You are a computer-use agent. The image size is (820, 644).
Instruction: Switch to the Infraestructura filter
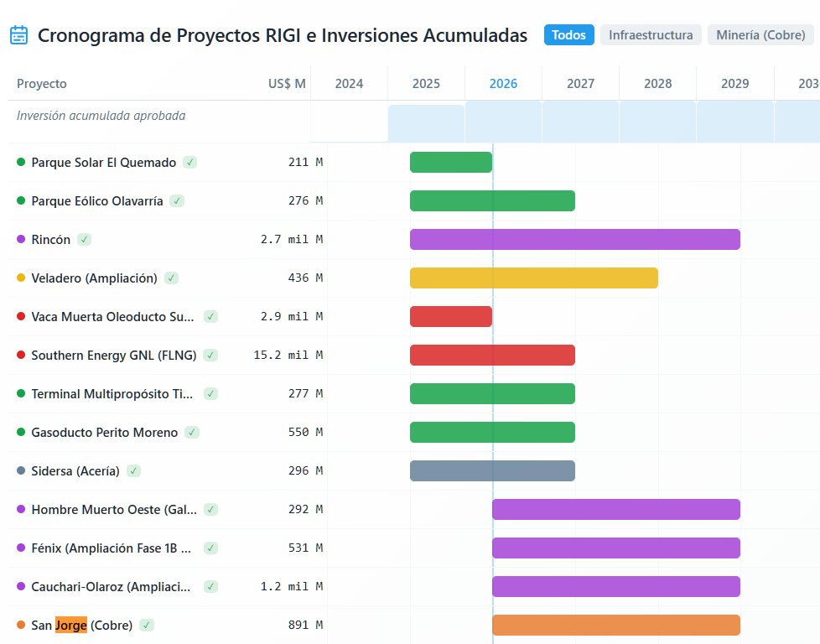(x=651, y=35)
